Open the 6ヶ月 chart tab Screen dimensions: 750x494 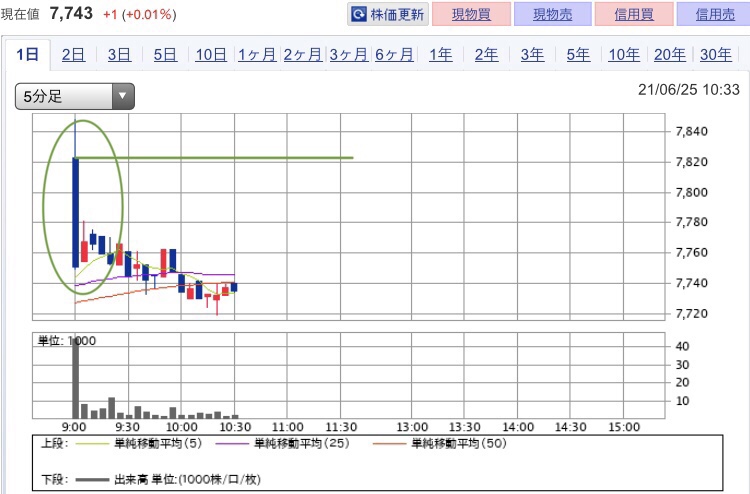tap(394, 55)
